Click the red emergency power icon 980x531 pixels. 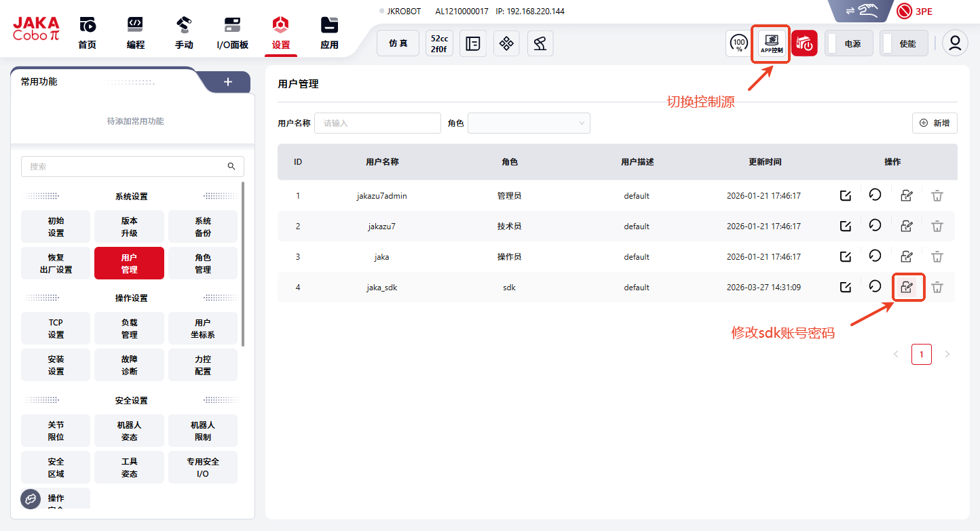(804, 44)
